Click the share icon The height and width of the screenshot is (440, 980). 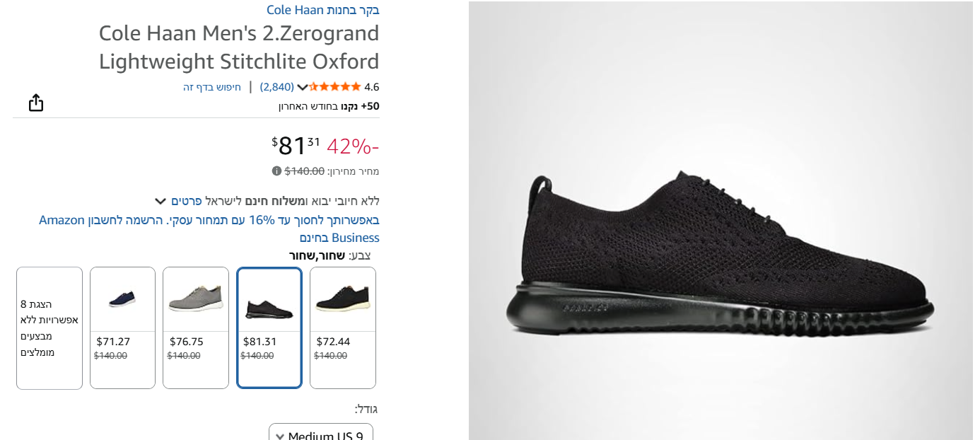[x=36, y=103]
